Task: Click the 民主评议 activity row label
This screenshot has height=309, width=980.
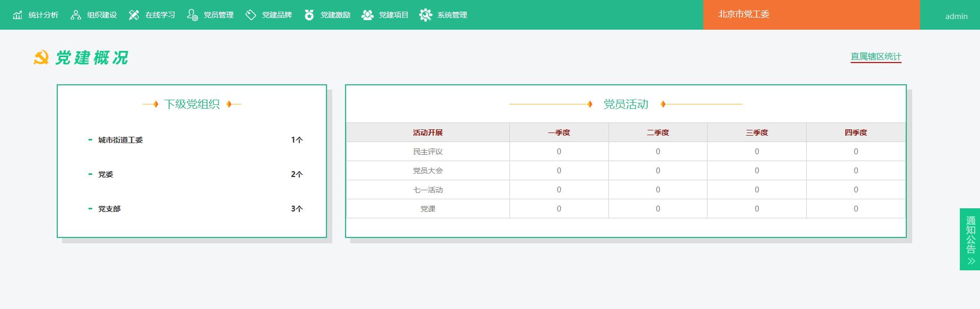Action: coord(428,152)
